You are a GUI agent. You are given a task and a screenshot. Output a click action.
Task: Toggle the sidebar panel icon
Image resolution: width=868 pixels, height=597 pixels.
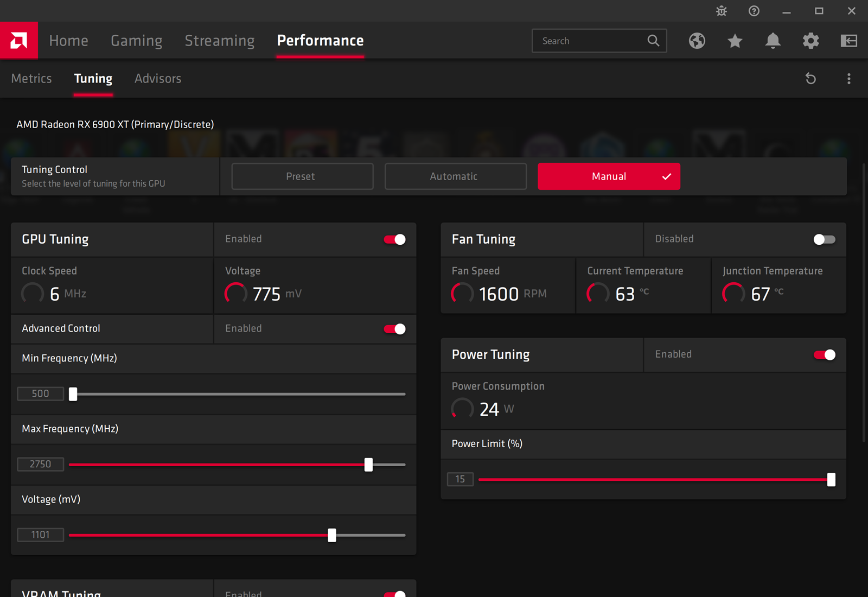pos(849,41)
